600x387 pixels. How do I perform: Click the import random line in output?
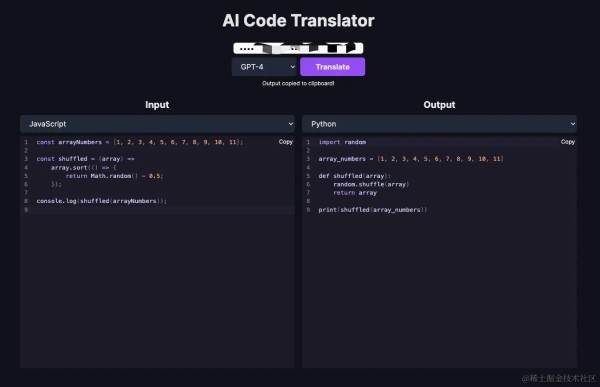(x=342, y=142)
